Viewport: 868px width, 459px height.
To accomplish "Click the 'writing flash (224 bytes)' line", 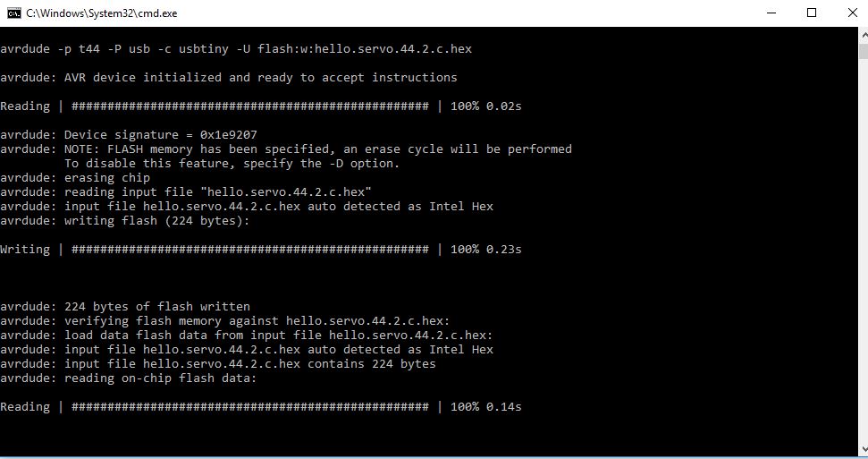I will (x=125, y=220).
